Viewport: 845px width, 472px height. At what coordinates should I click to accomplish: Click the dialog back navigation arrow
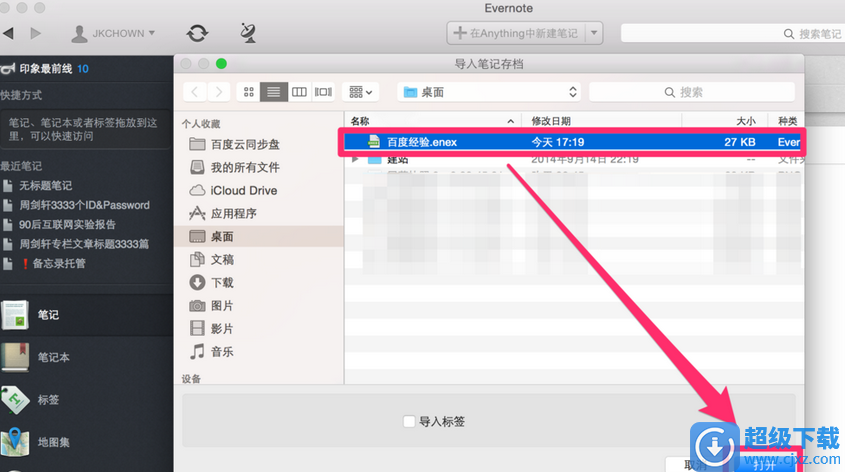[195, 92]
